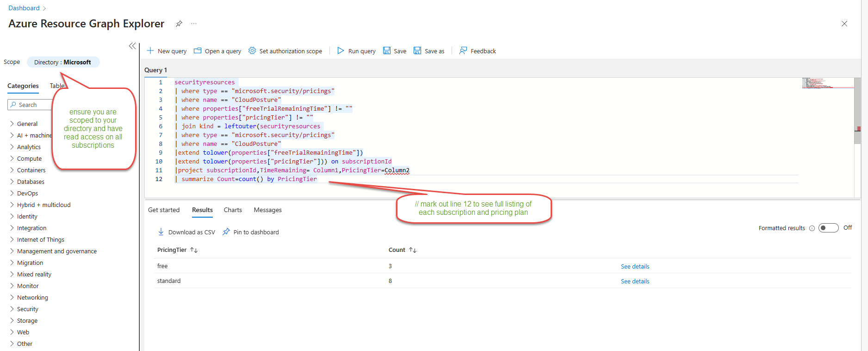Click the Pin to dashboard pin icon
868x351 pixels.
[x=226, y=232]
